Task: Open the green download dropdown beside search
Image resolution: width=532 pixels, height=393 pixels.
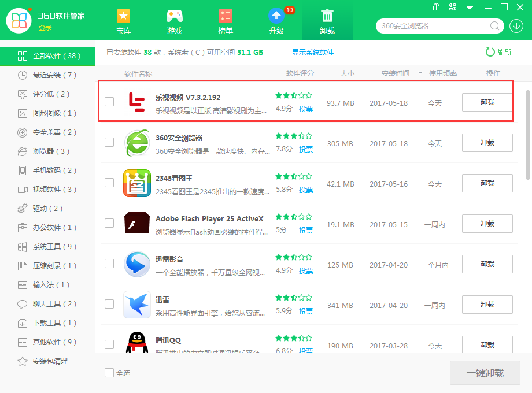Action: 516,26
